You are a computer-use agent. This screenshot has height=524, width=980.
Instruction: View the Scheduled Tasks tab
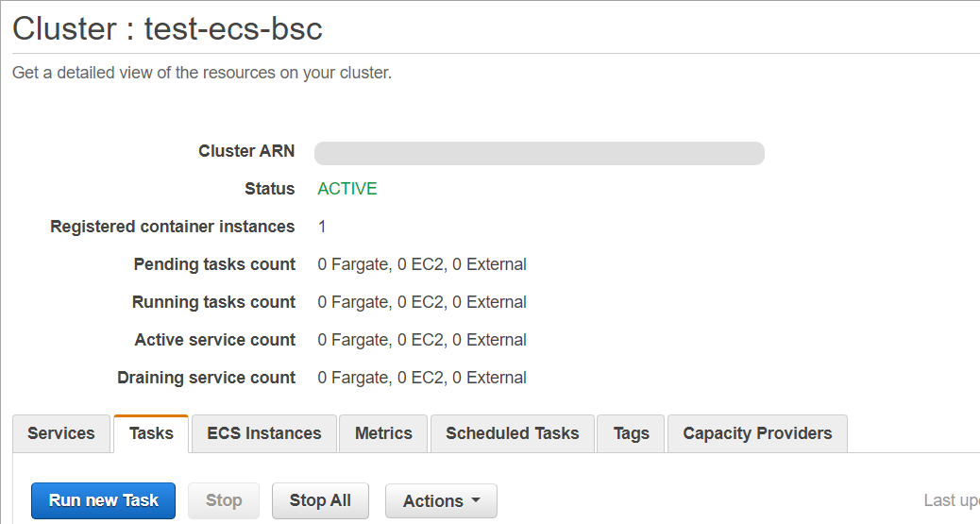pos(513,433)
